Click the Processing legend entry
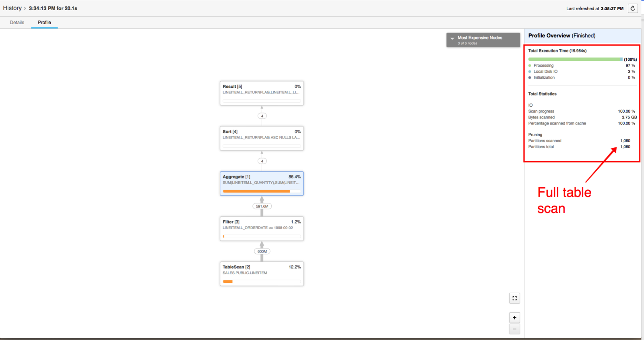The image size is (644, 340). (x=543, y=66)
